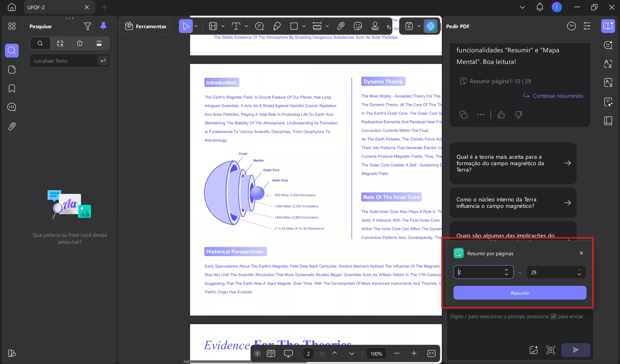Thumbs up the summary response
The width and height of the screenshot is (620, 364).
click(x=501, y=115)
